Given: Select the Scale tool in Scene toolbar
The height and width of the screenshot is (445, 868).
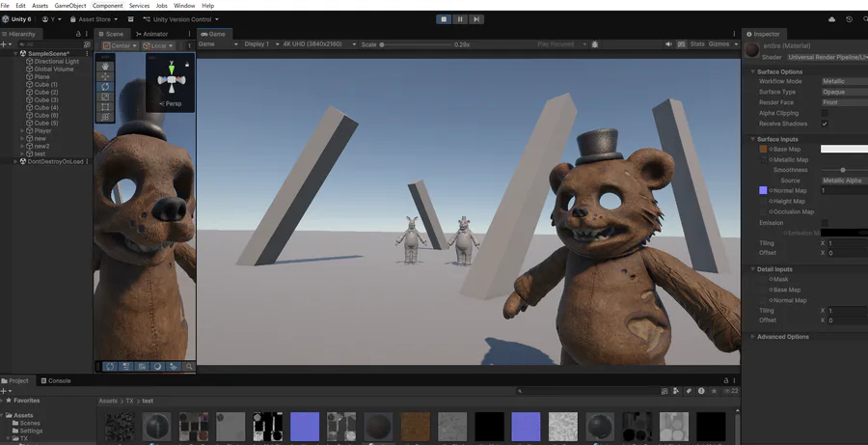Looking at the screenshot, I should point(105,97).
